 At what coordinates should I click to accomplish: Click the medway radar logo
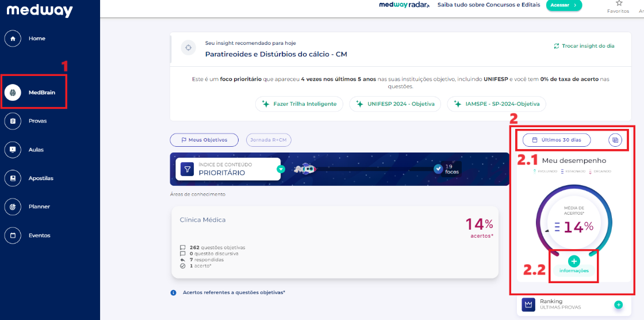(405, 5)
